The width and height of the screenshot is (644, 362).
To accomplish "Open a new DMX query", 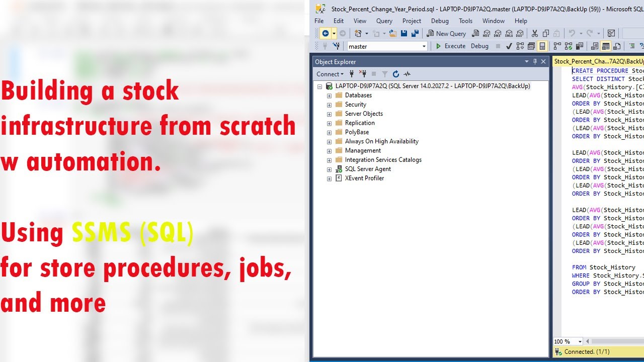I will [498, 34].
